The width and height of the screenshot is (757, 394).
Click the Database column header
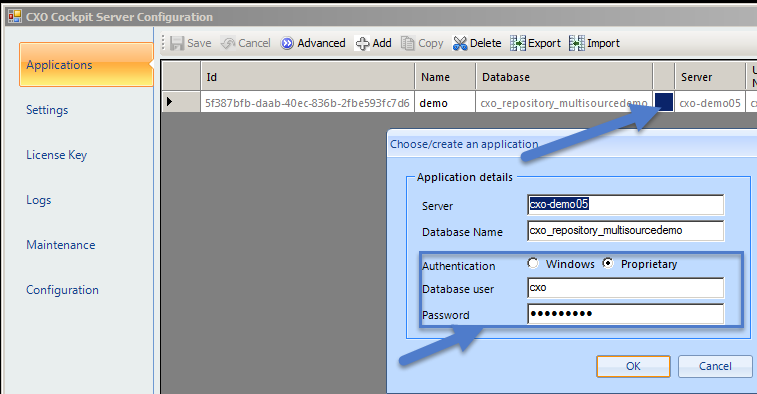click(564, 76)
